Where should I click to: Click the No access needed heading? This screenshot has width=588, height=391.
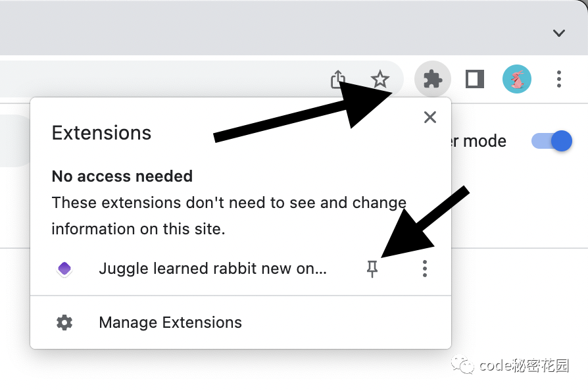pos(122,176)
